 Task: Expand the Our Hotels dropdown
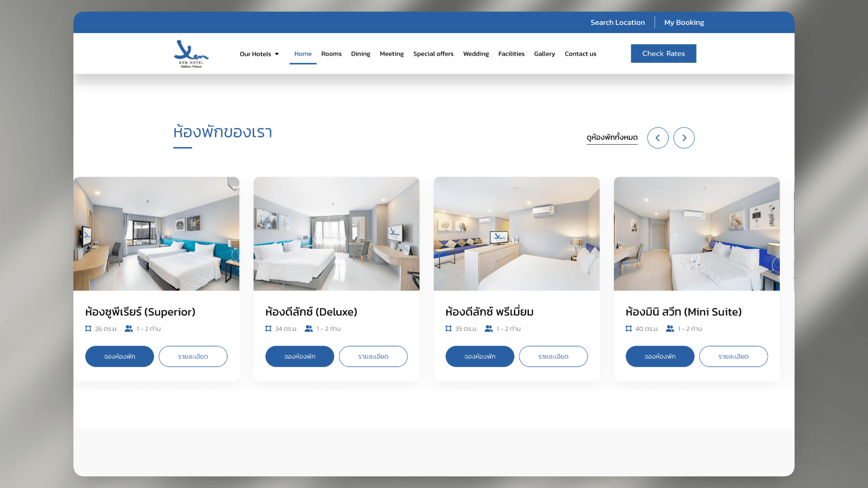tap(259, 54)
